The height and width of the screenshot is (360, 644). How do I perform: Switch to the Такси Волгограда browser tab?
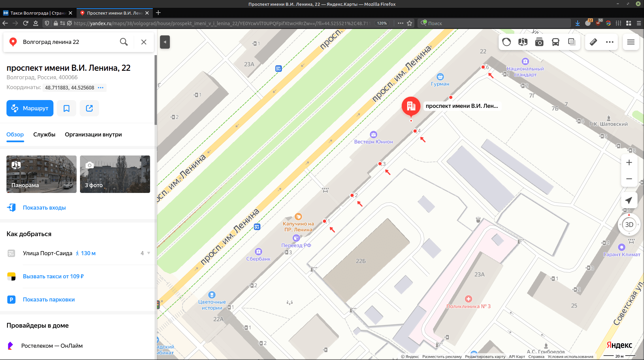(37, 13)
